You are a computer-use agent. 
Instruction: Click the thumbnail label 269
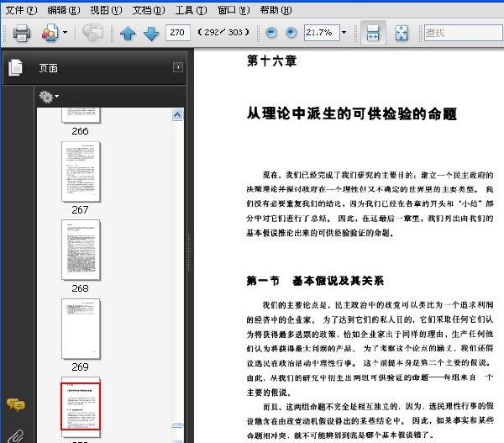(80, 367)
